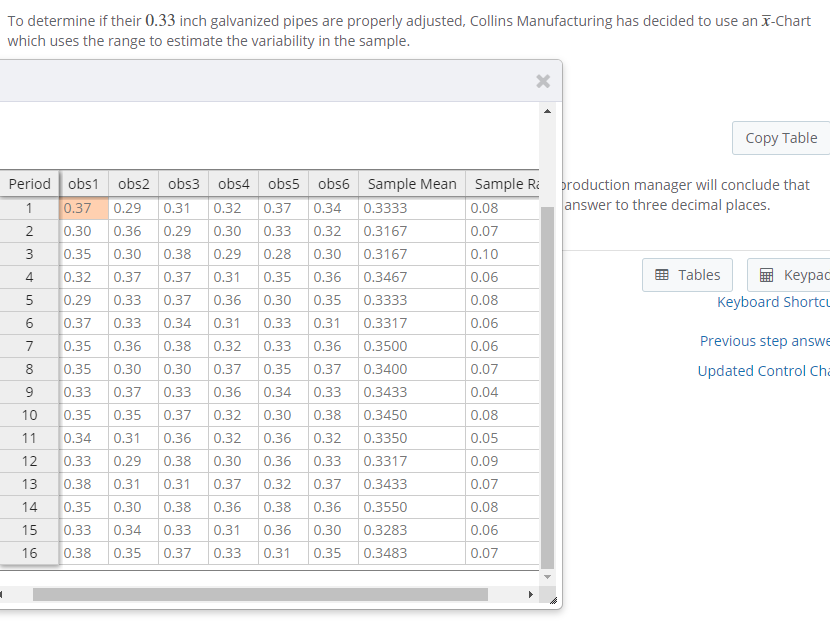The height and width of the screenshot is (628, 830).
Task: Open the Tables panel
Action: pos(687,274)
